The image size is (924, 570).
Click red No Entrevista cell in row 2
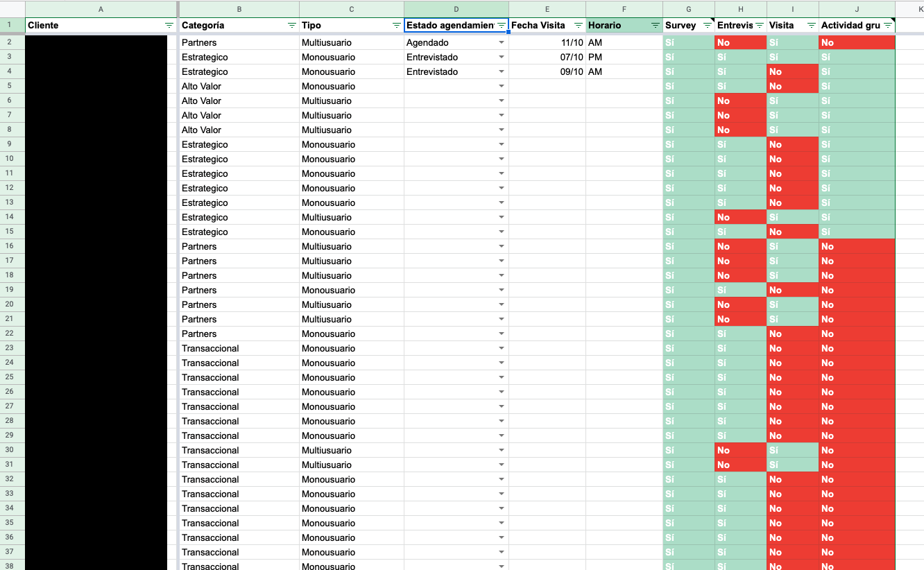(x=741, y=42)
